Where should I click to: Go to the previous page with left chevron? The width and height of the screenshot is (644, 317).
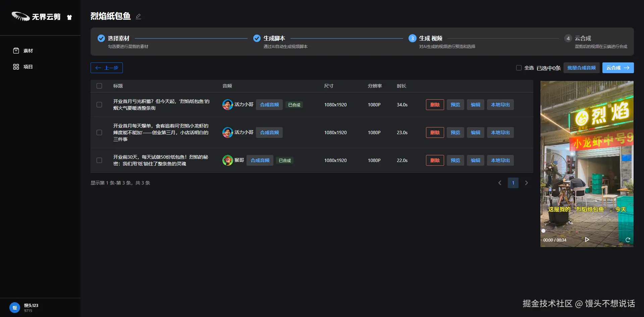pyautogui.click(x=500, y=183)
